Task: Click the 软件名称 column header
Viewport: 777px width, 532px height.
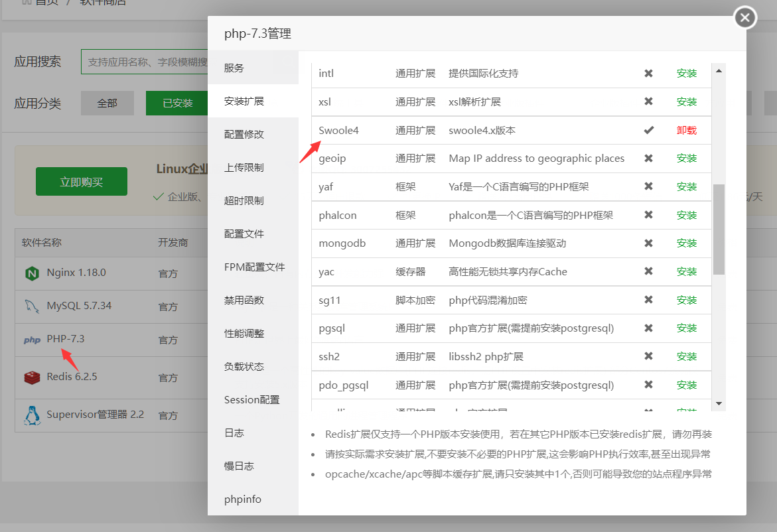Action: (x=42, y=242)
